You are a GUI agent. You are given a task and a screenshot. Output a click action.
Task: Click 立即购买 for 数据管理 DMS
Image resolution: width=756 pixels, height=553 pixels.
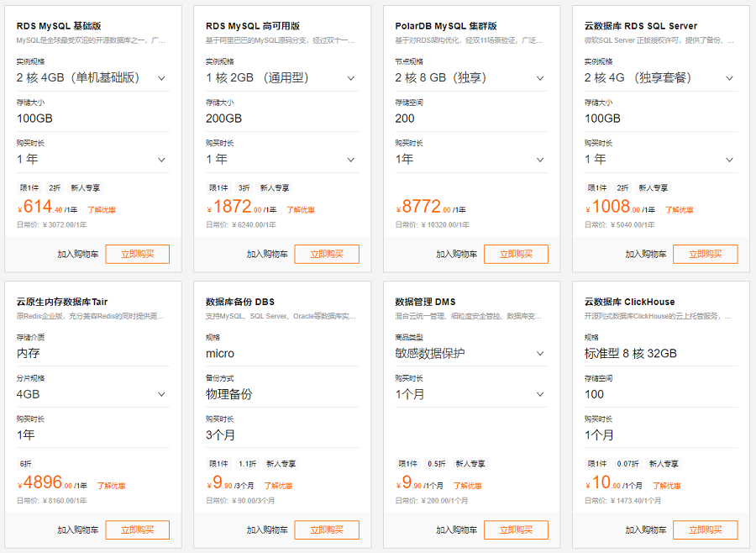tap(516, 529)
